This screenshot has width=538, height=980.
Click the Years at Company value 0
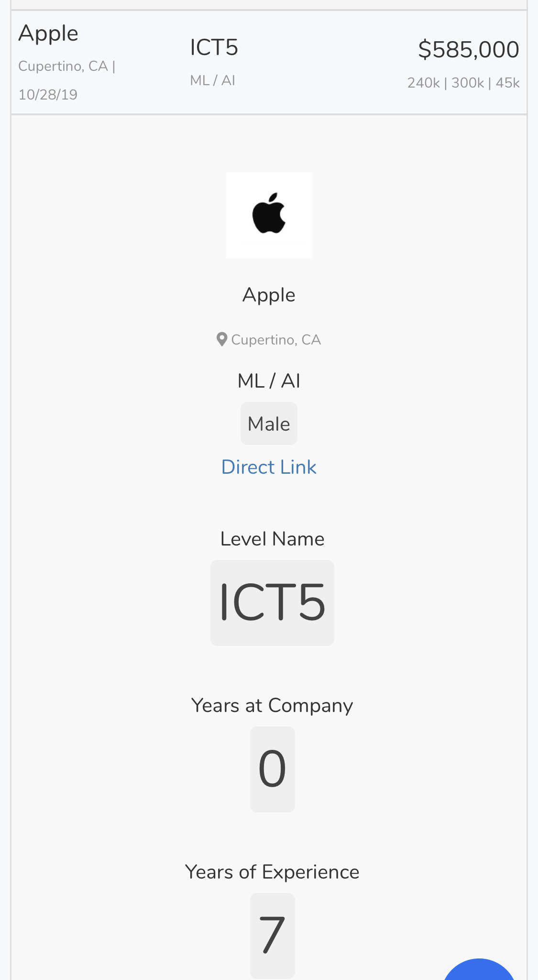[x=272, y=769]
